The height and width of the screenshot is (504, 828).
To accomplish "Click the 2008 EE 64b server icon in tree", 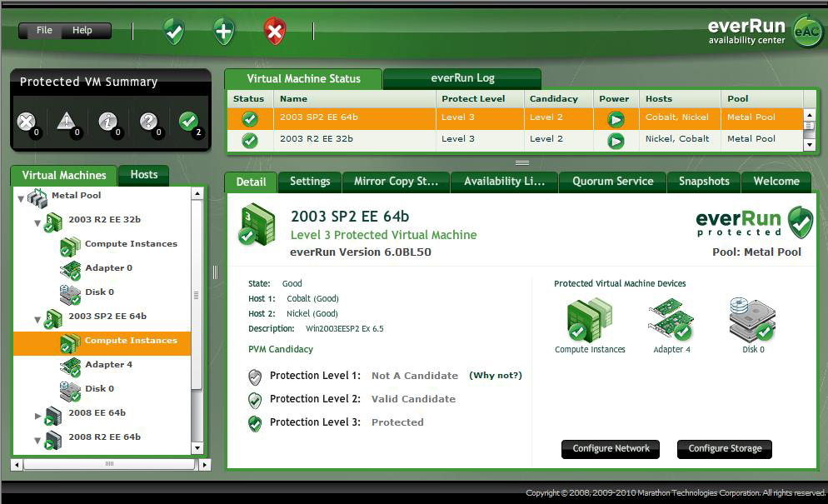I will coord(52,416).
